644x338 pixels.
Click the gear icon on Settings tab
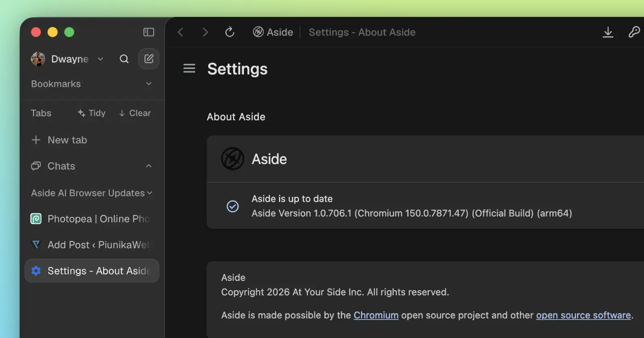pyautogui.click(x=36, y=271)
